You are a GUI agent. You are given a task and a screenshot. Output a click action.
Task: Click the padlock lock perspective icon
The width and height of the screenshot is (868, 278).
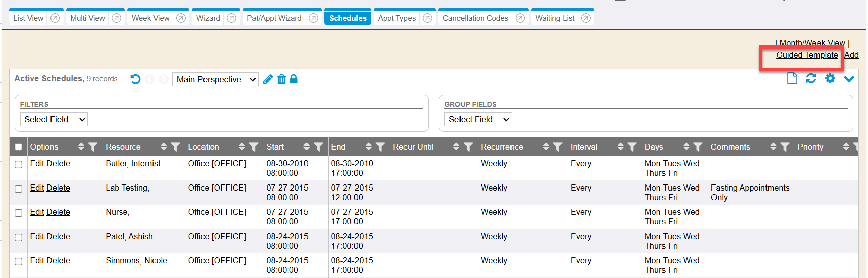[x=294, y=79]
